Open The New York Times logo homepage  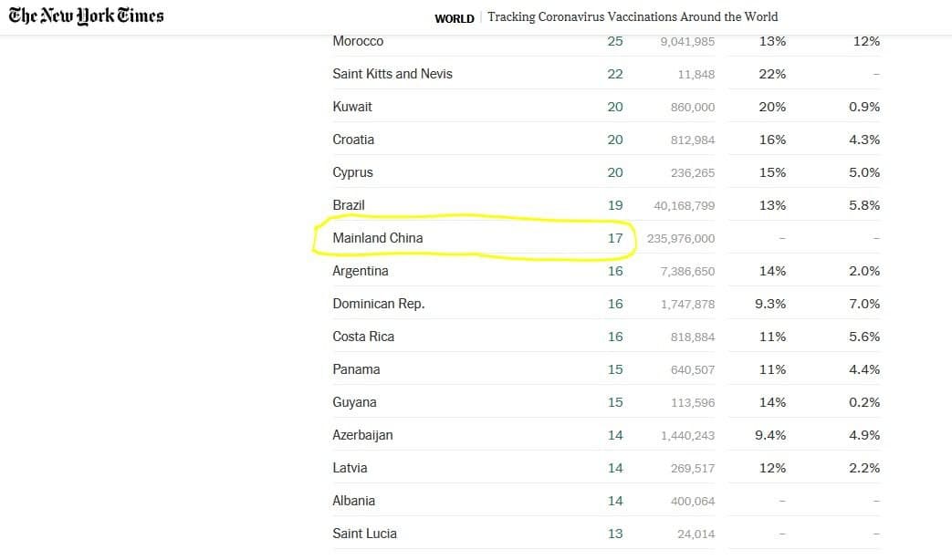pyautogui.click(x=86, y=16)
